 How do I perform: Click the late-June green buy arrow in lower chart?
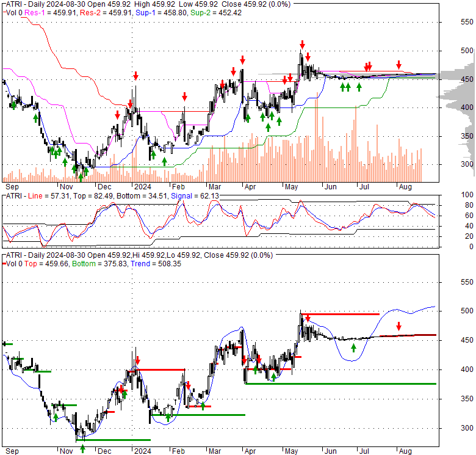pyautogui.click(x=353, y=348)
